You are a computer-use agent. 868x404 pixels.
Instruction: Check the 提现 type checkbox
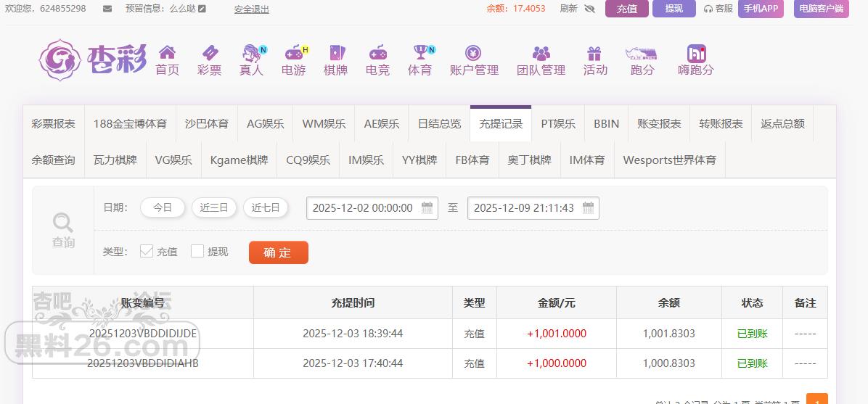[x=197, y=251]
